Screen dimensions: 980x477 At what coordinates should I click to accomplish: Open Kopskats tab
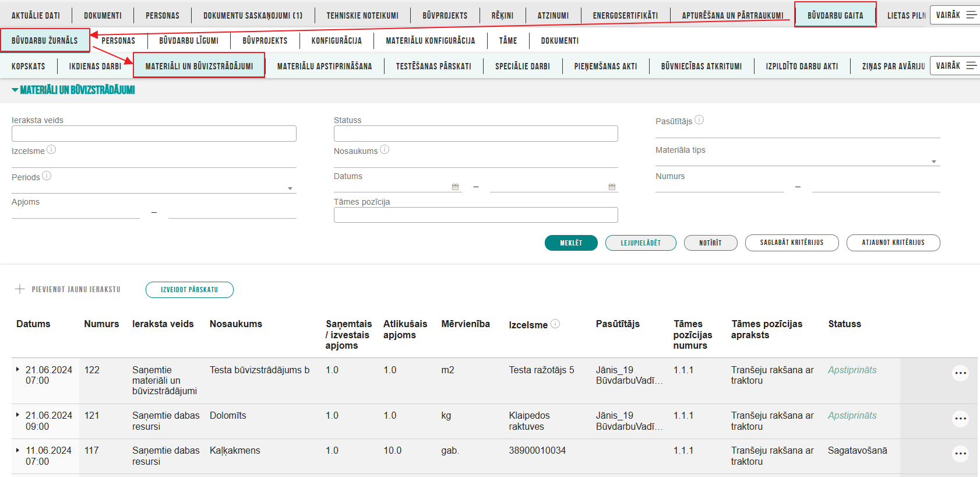click(x=29, y=66)
